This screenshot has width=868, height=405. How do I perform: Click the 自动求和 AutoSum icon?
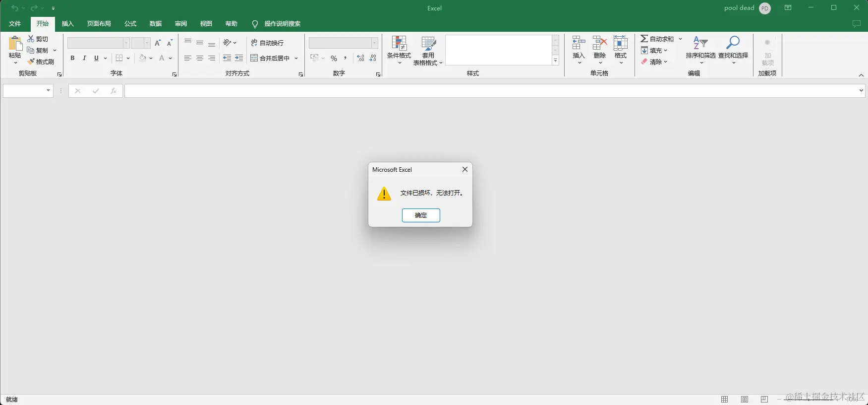(x=644, y=39)
